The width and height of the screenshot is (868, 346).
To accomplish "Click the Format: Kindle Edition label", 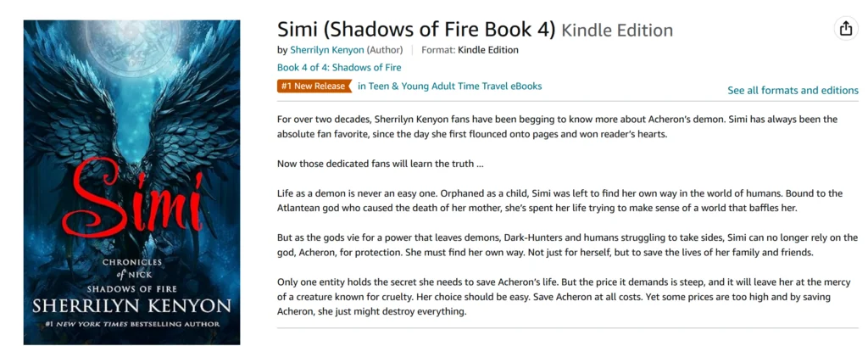I will pyautogui.click(x=470, y=50).
